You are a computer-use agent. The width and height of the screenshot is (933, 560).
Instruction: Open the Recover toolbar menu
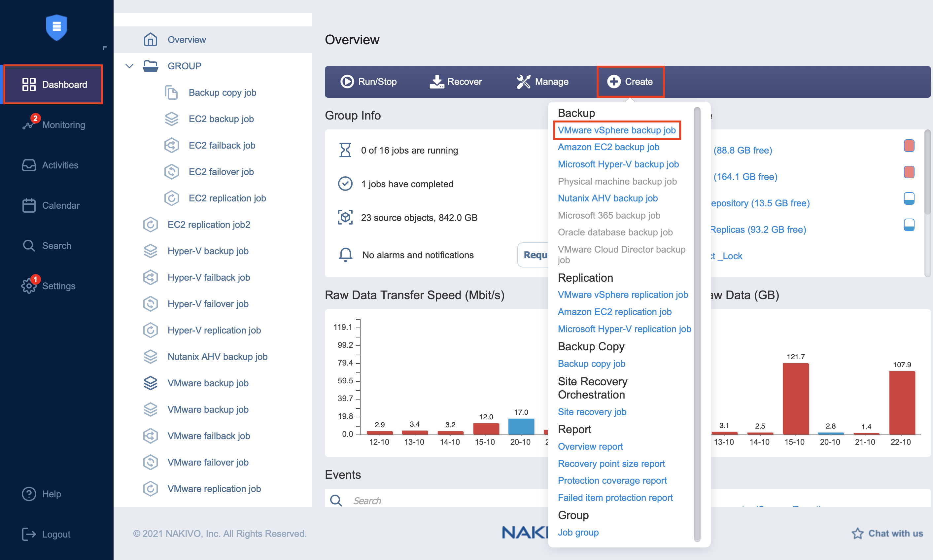(x=455, y=82)
